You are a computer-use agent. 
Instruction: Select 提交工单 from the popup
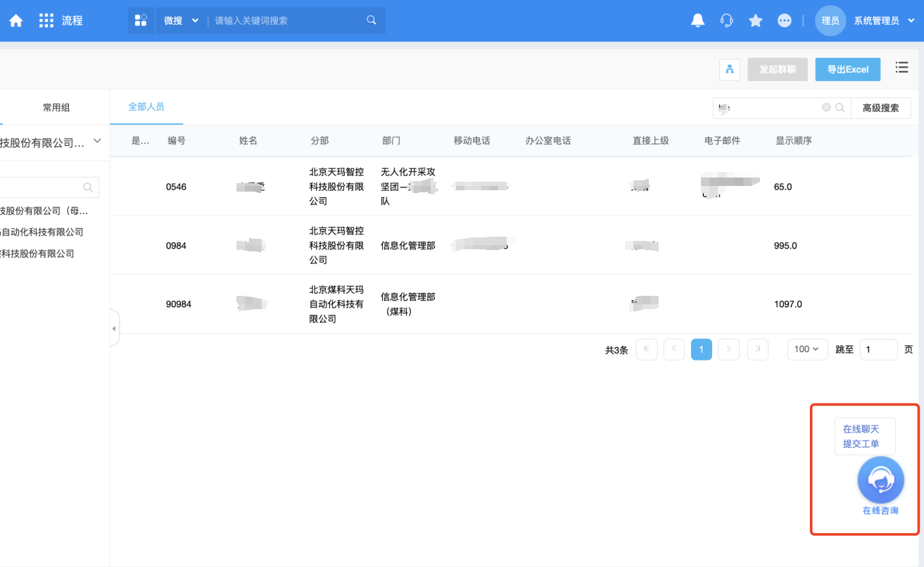pos(861,444)
